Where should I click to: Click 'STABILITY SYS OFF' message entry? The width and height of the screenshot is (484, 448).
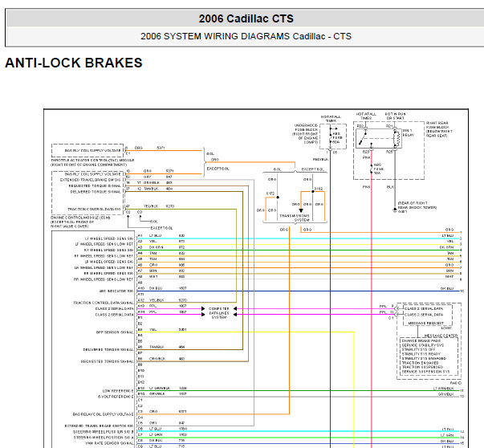pos(418,349)
